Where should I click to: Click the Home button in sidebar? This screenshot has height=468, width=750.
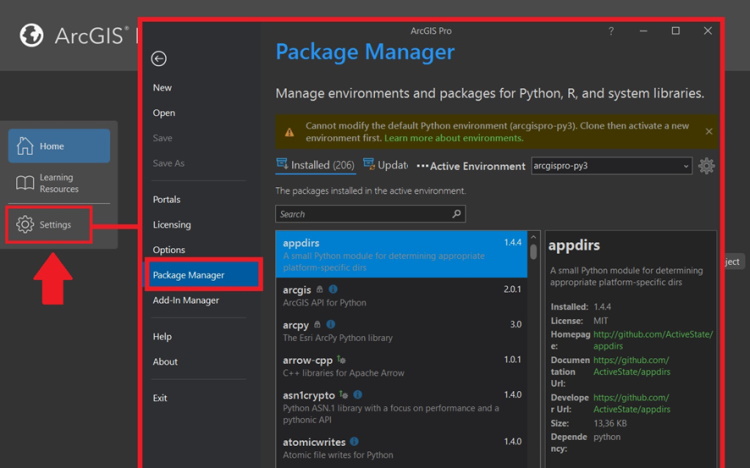point(59,145)
